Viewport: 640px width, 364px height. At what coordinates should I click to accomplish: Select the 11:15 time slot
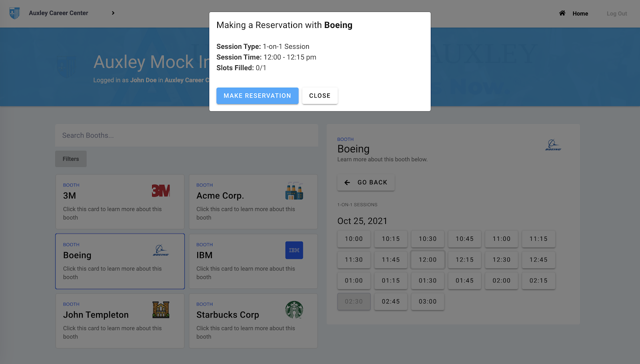[538, 239]
